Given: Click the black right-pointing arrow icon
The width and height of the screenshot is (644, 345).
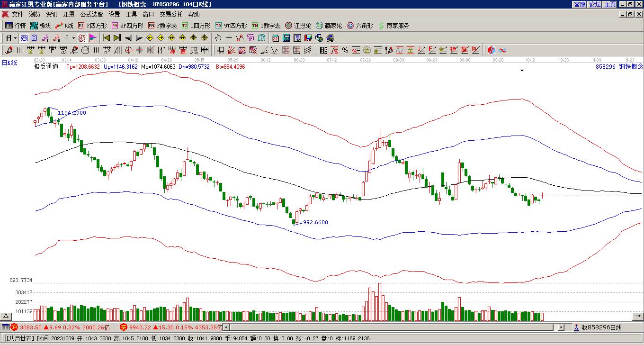Looking at the screenshot, I should point(139,38).
